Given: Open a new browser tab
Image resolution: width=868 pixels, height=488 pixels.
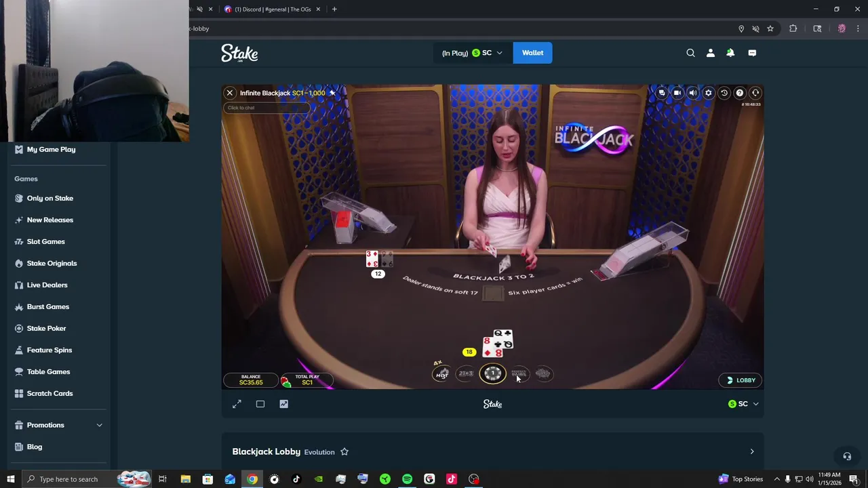Looking at the screenshot, I should click(x=334, y=9).
